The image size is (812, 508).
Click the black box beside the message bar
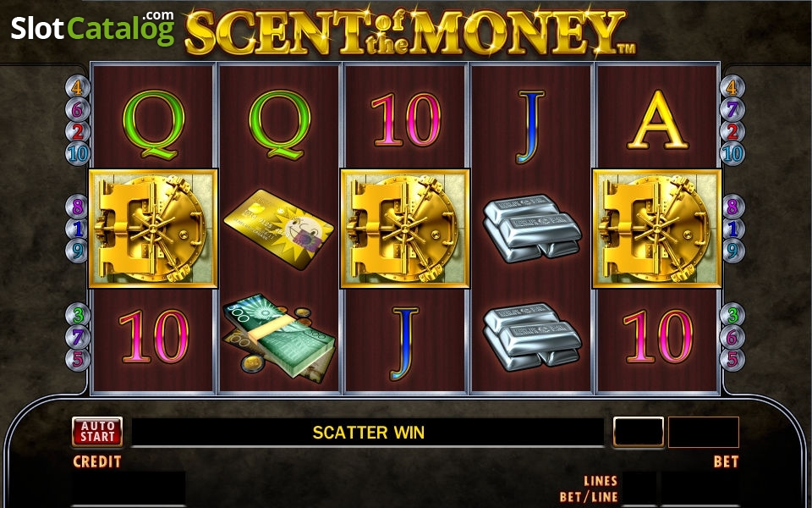638,432
